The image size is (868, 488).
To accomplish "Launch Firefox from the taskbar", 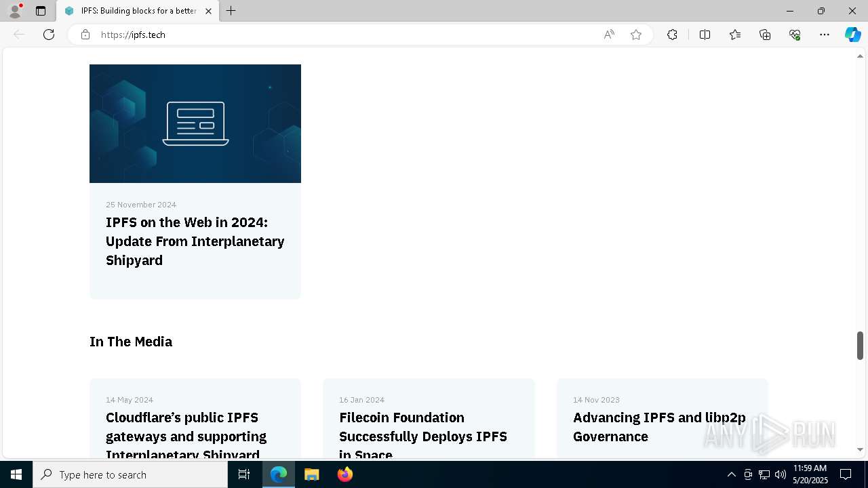I will pos(344,474).
